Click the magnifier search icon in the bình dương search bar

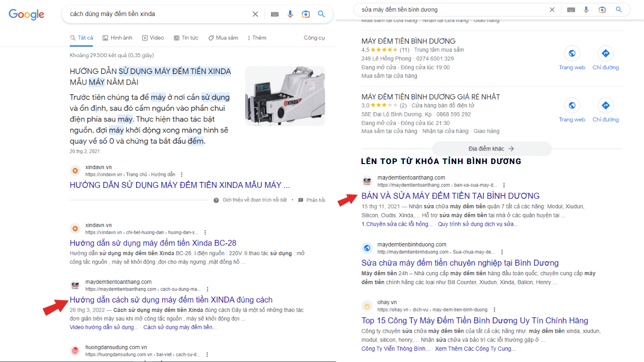coord(619,9)
